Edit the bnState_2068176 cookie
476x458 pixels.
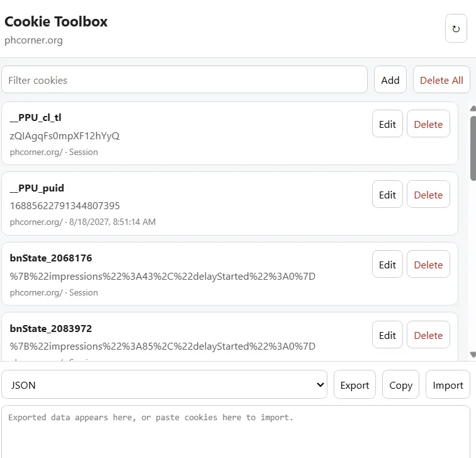[387, 264]
